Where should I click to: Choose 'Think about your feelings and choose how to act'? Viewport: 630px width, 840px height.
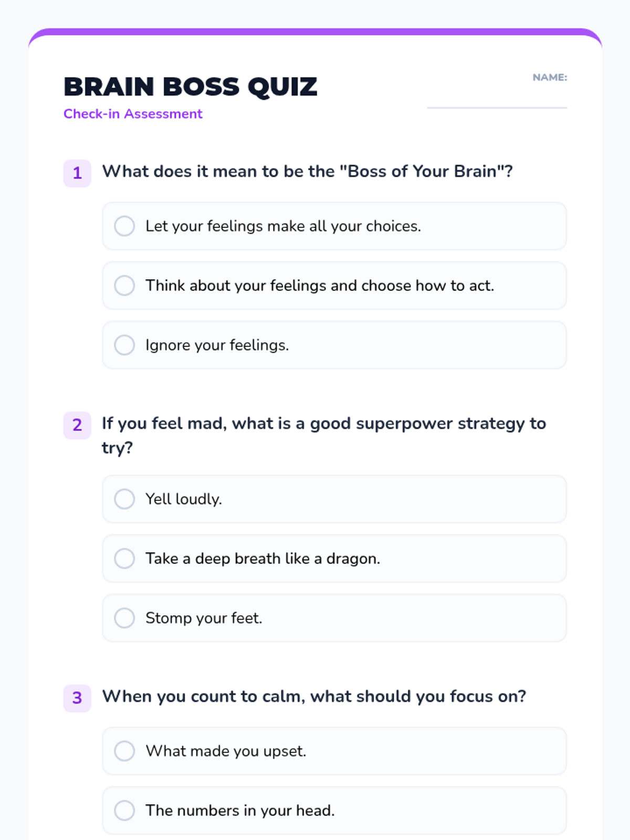tap(334, 286)
